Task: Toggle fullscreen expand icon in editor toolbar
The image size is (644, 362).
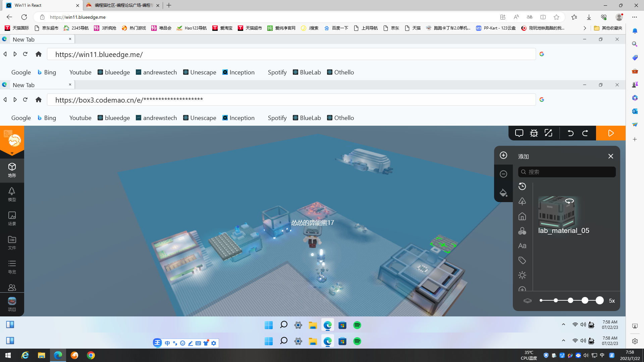Action: pyautogui.click(x=548, y=133)
